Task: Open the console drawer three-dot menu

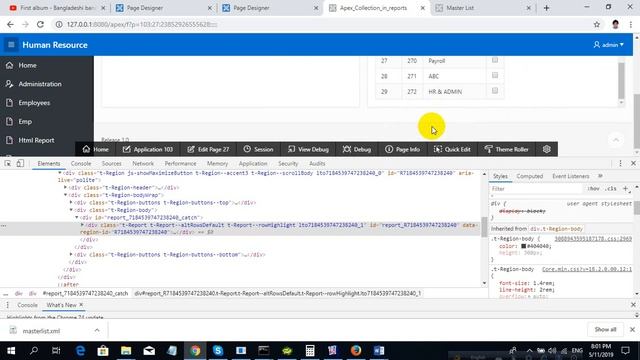Action: coord(7,305)
